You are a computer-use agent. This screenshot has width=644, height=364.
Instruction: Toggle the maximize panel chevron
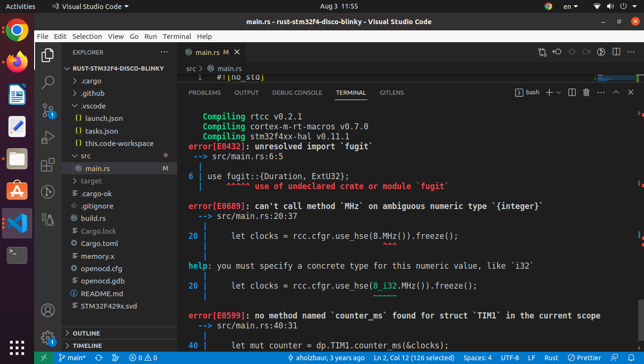[x=616, y=92]
